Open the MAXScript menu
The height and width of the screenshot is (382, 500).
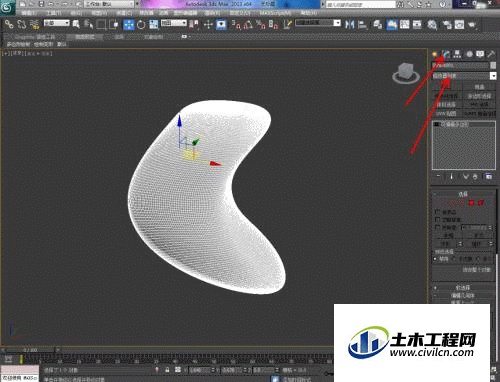tap(275, 13)
